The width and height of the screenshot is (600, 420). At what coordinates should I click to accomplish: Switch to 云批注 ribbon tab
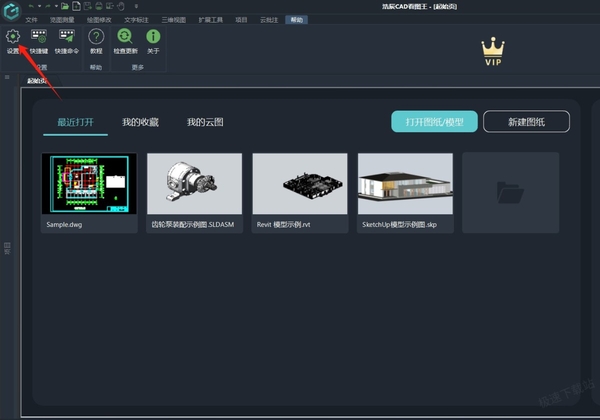click(269, 20)
